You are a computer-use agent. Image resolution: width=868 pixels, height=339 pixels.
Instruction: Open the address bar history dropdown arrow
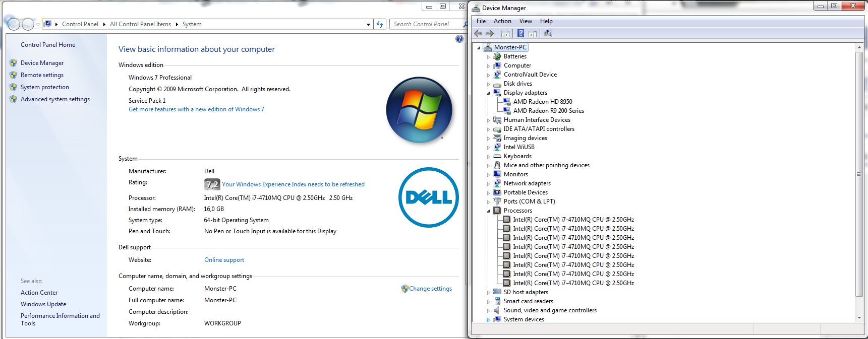pos(368,24)
